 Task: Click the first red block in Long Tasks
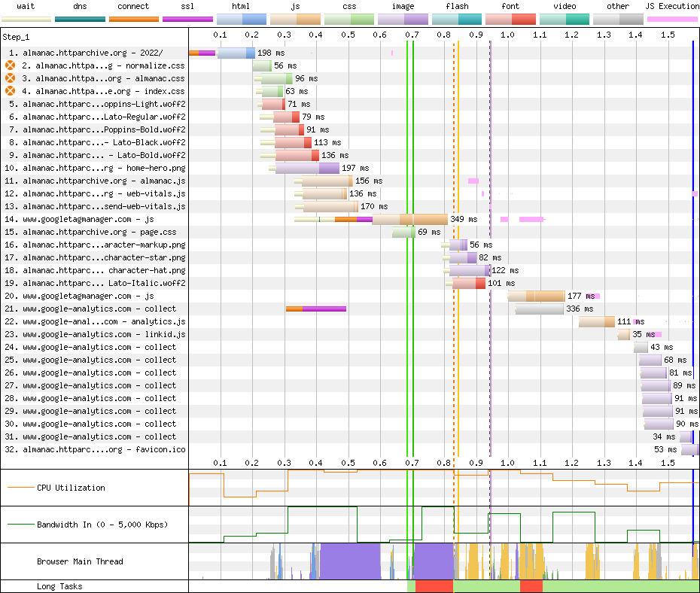[434, 586]
